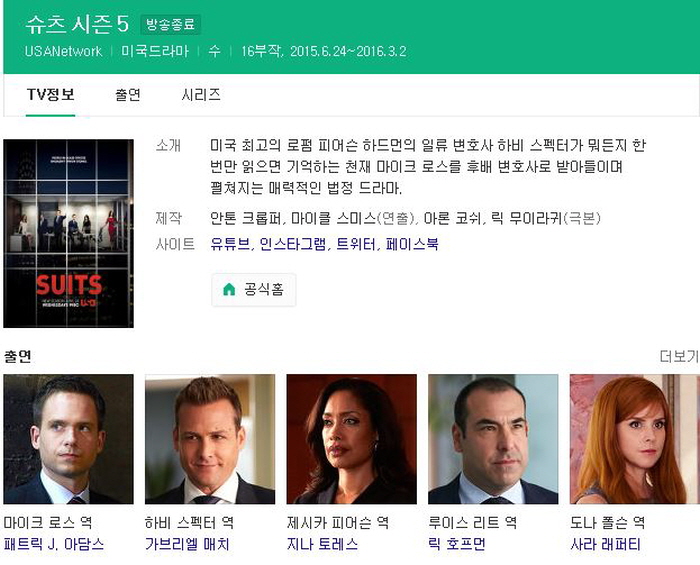Open the 공식홈 official site button
This screenshot has width=700, height=565.
pyautogui.click(x=254, y=290)
